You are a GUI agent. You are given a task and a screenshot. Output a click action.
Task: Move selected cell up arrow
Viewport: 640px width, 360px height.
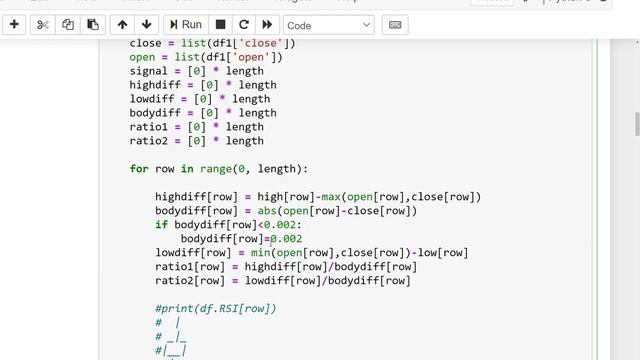(122, 24)
